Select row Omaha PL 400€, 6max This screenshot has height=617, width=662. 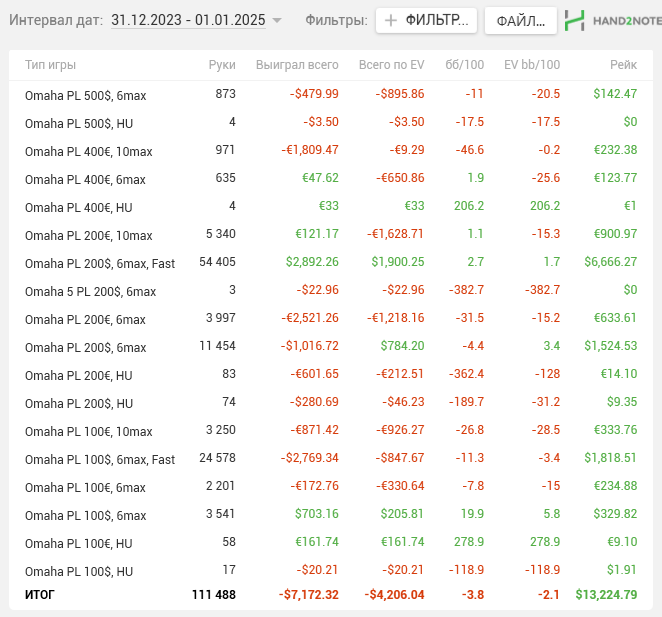pyautogui.click(x=331, y=179)
